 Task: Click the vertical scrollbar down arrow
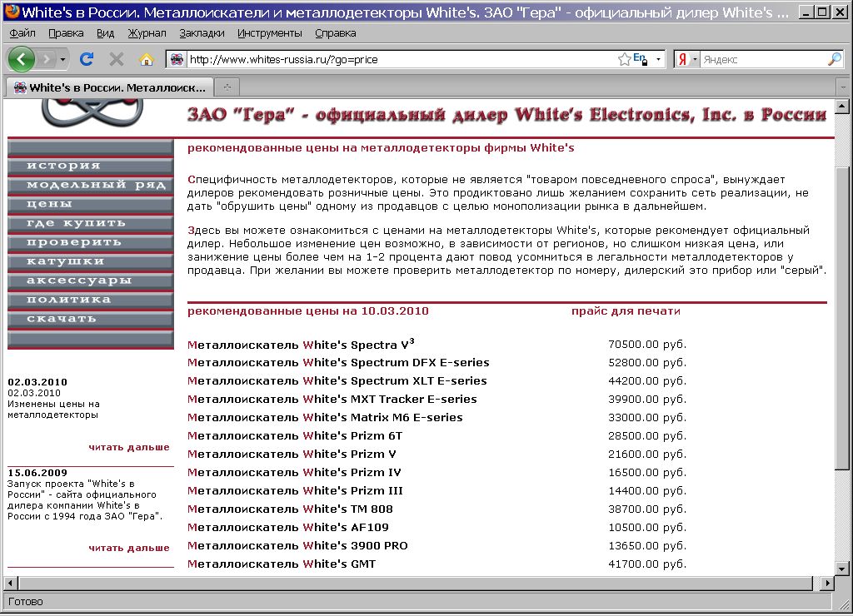[x=842, y=565]
